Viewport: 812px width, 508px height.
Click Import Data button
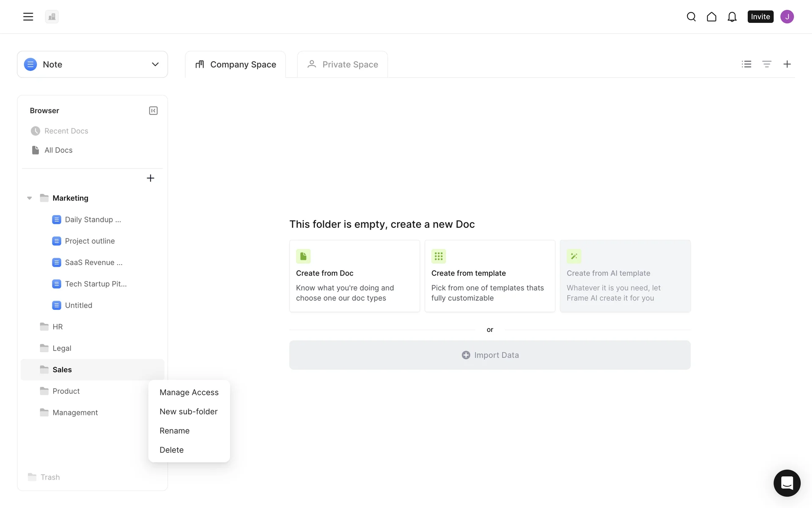[x=490, y=355]
